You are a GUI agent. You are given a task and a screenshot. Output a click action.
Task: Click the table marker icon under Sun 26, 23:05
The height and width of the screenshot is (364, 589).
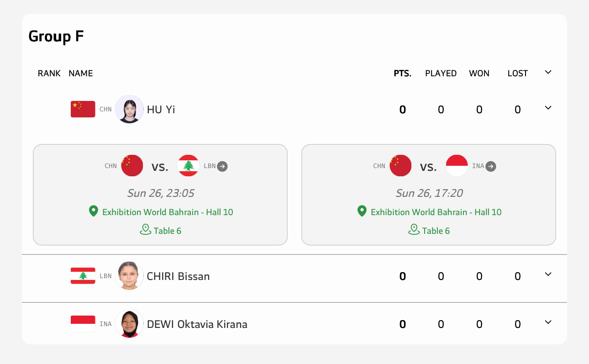click(146, 229)
